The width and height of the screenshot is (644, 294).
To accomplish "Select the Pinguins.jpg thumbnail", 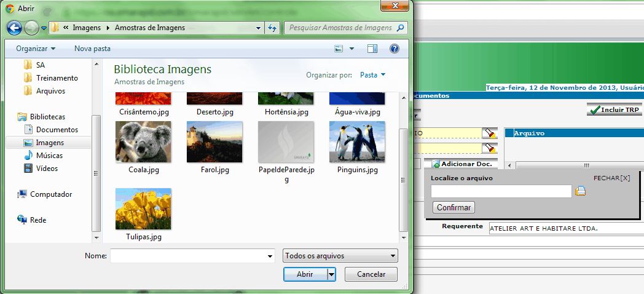I will tap(357, 142).
